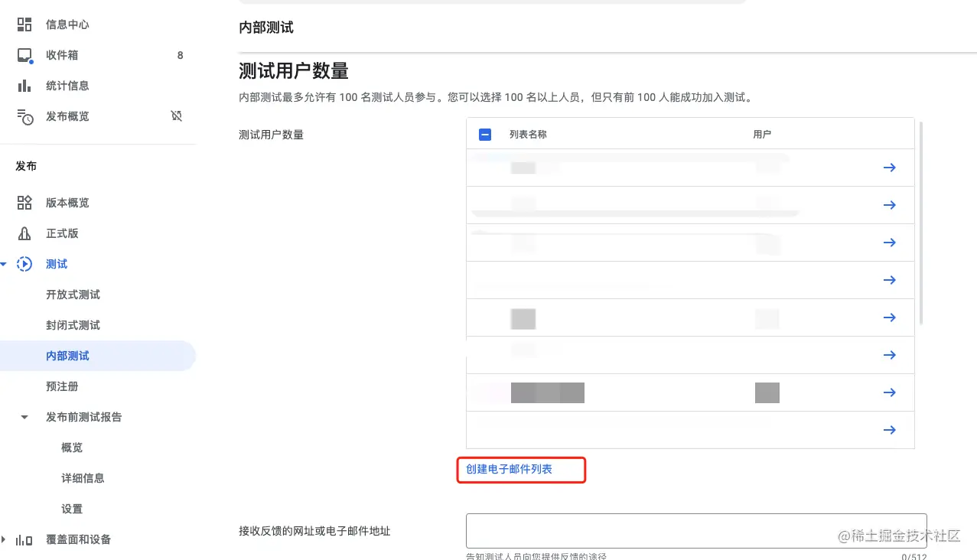Image resolution: width=977 pixels, height=560 pixels.
Task: Select 封闭式测试 in the sidebar
Action: 73,325
